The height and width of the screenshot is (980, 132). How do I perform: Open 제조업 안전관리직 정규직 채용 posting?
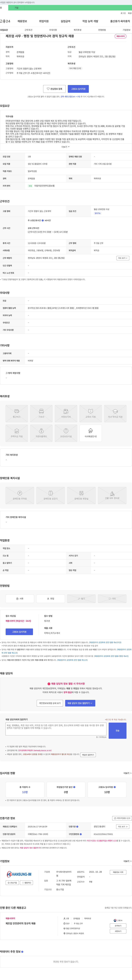click(20, 923)
